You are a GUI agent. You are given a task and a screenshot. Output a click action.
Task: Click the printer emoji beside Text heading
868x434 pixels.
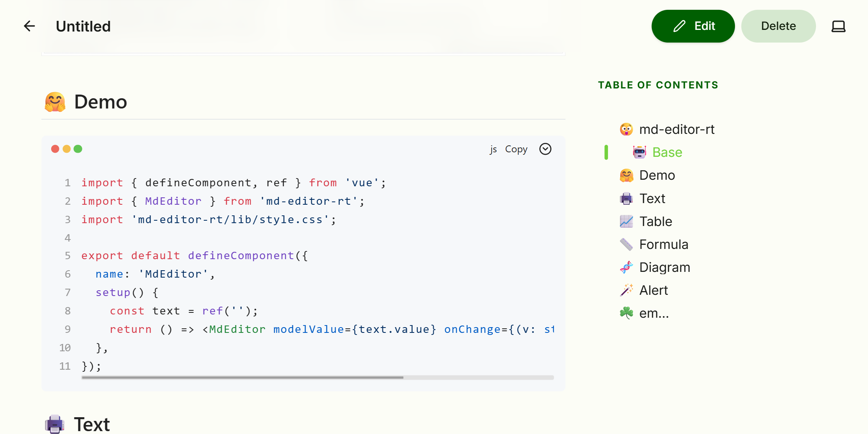pos(55,424)
